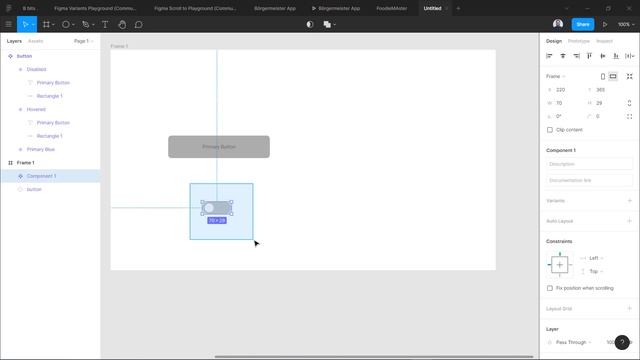
Task: Align selection vertical centers
Action: [603, 56]
